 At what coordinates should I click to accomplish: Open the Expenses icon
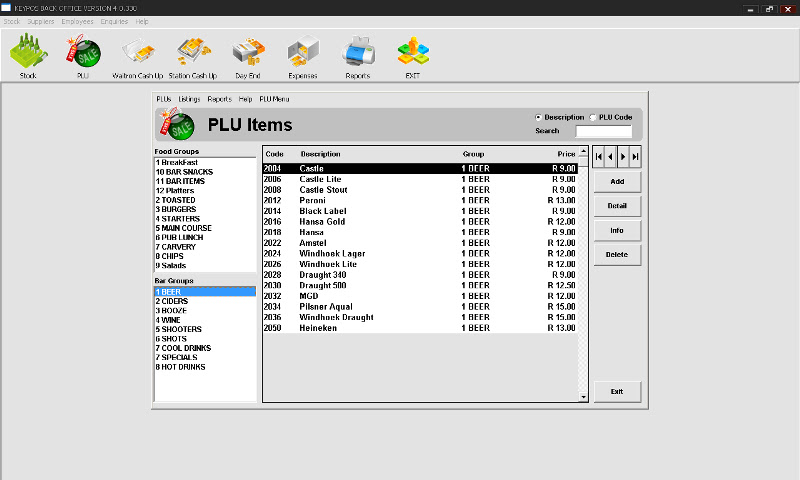[303, 51]
